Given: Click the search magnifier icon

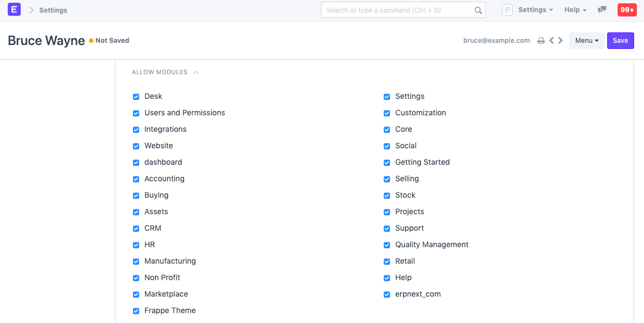Looking at the screenshot, I should (x=478, y=10).
